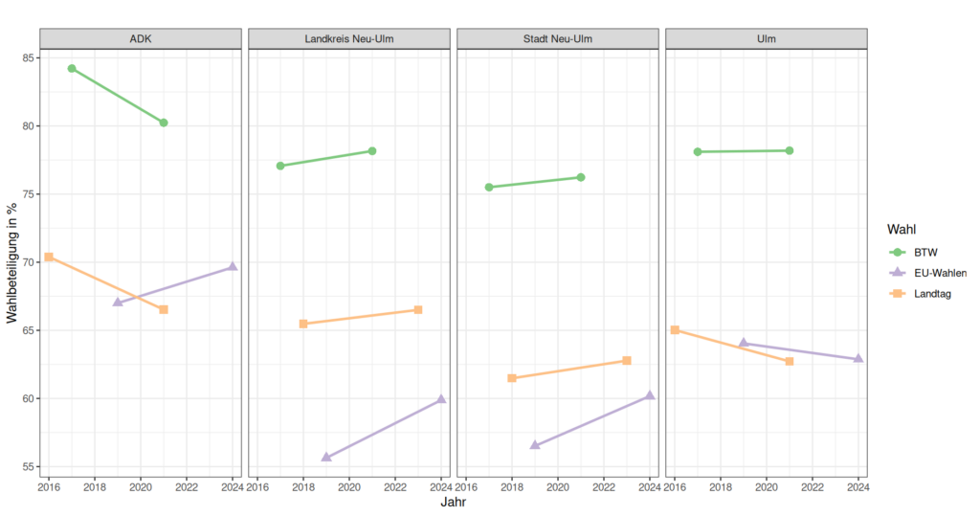Click the Wahlbeteiligung in % y-axis title
Image resolution: width=980 pixels, height=516 pixels.
[x=12, y=263]
